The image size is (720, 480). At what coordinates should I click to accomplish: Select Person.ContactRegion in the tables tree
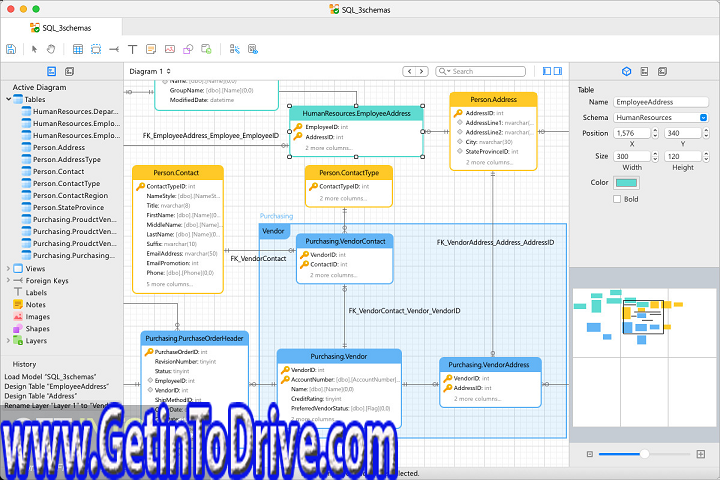click(70, 195)
